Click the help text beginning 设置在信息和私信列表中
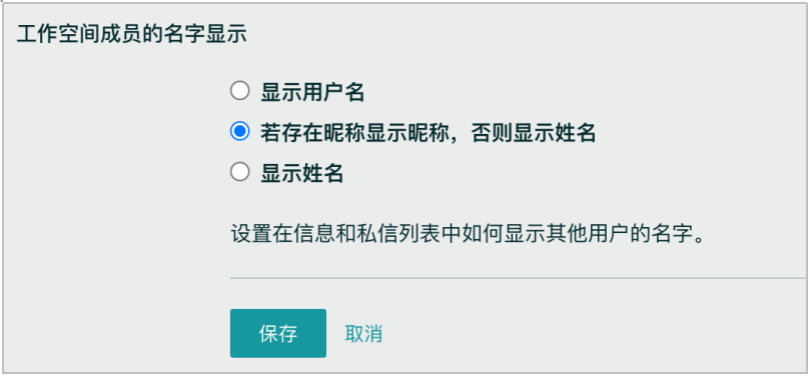The width and height of the screenshot is (812, 378). [468, 235]
